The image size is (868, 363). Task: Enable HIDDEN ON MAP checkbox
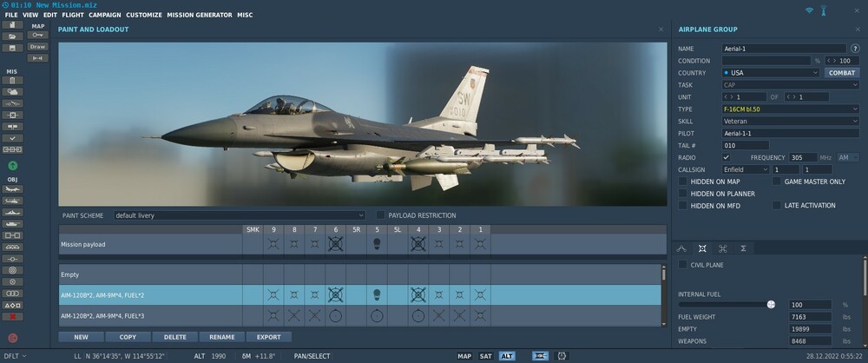tap(682, 181)
